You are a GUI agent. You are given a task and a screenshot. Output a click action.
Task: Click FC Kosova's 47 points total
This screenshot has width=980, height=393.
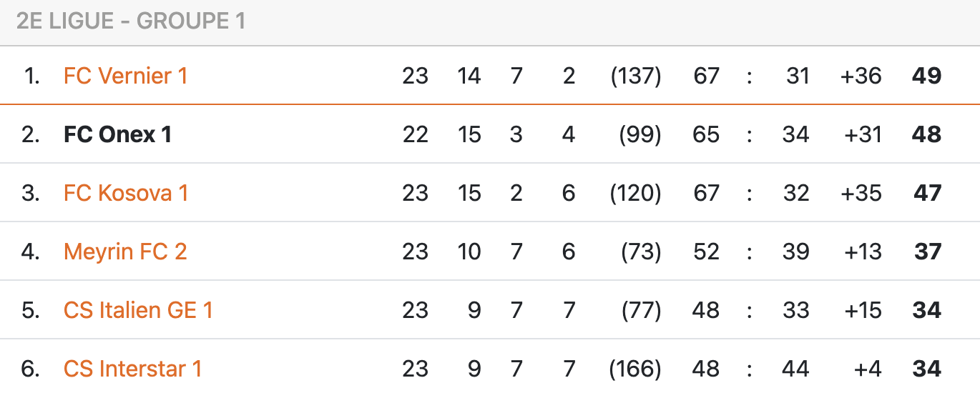click(928, 193)
